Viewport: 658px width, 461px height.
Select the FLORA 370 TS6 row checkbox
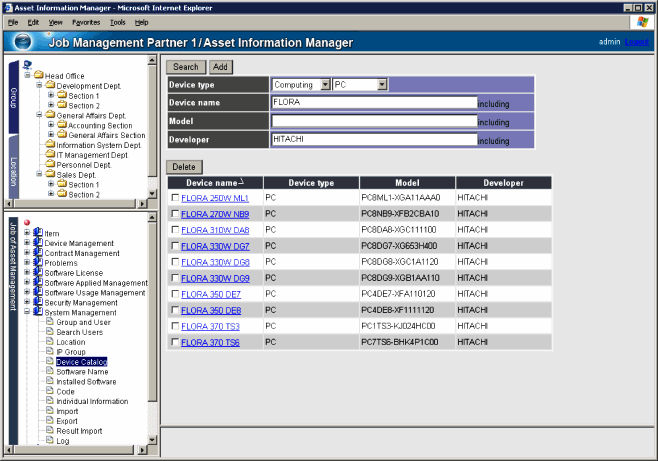point(175,342)
